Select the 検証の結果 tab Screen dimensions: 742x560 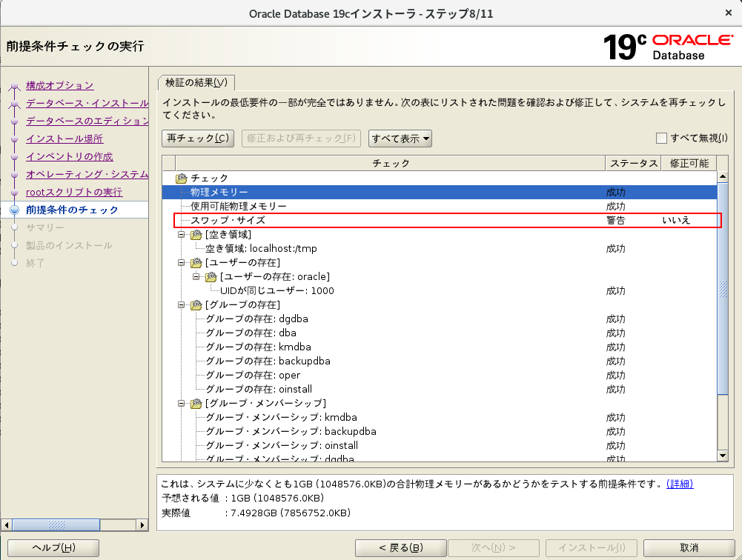pos(196,81)
